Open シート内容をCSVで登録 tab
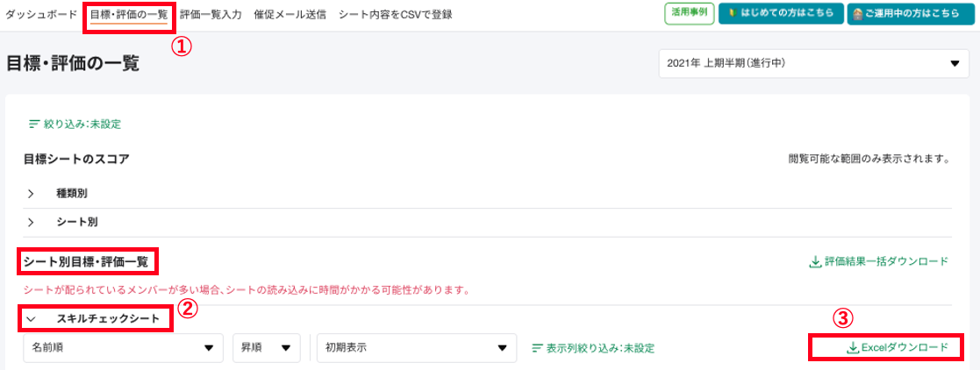 click(396, 15)
